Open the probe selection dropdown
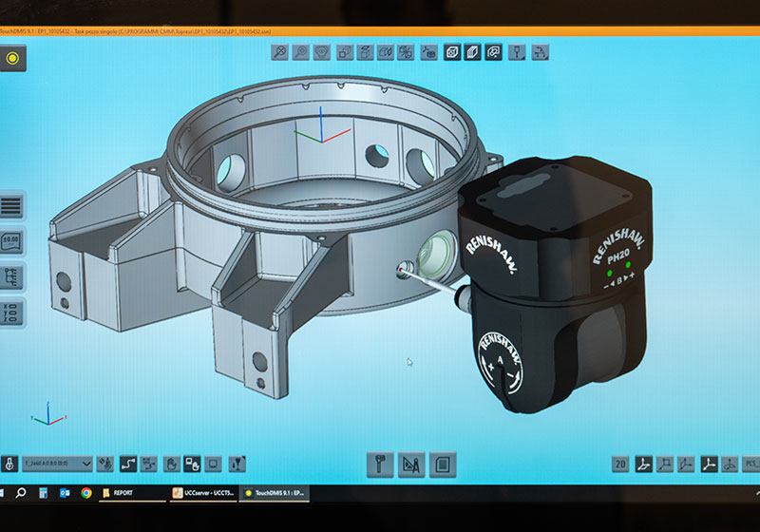This screenshot has height=532, width=760. [x=57, y=465]
